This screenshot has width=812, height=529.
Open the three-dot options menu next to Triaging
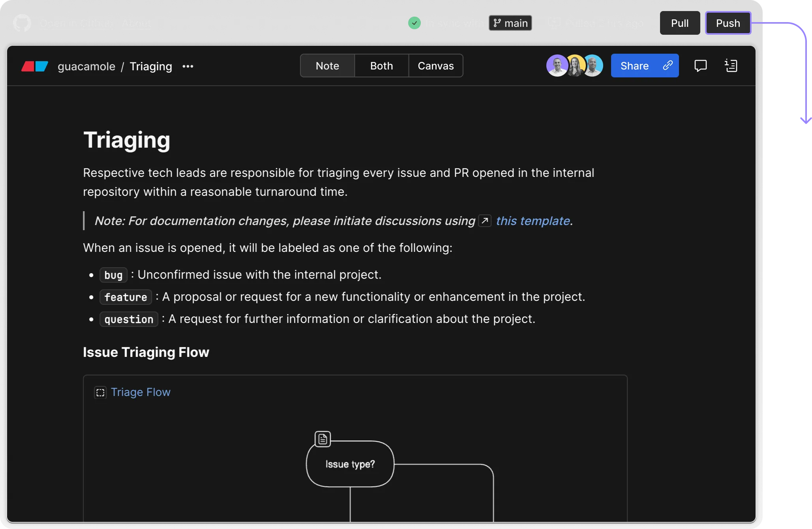coord(188,66)
